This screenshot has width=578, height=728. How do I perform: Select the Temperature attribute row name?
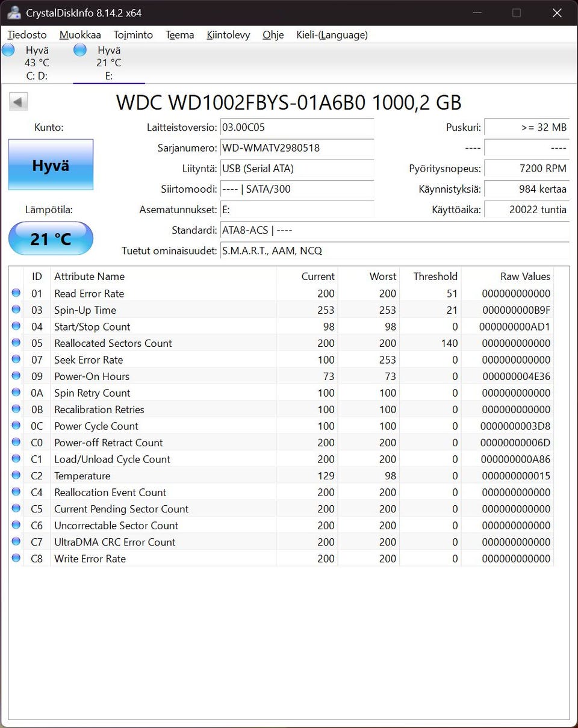pyautogui.click(x=82, y=476)
